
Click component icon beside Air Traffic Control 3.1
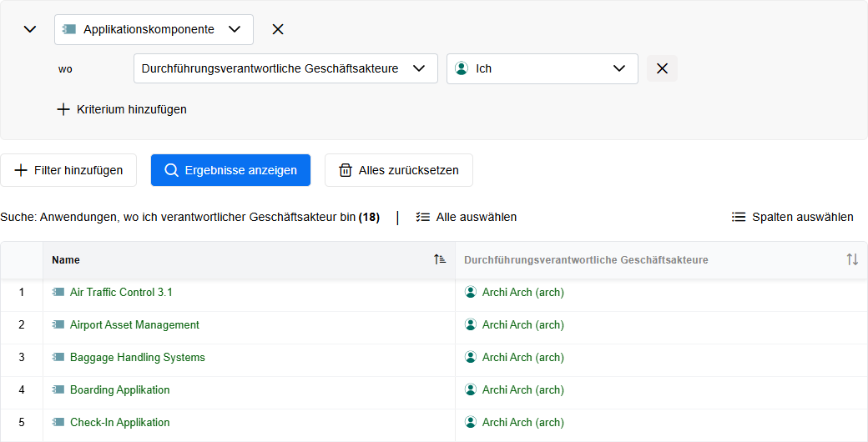point(58,292)
